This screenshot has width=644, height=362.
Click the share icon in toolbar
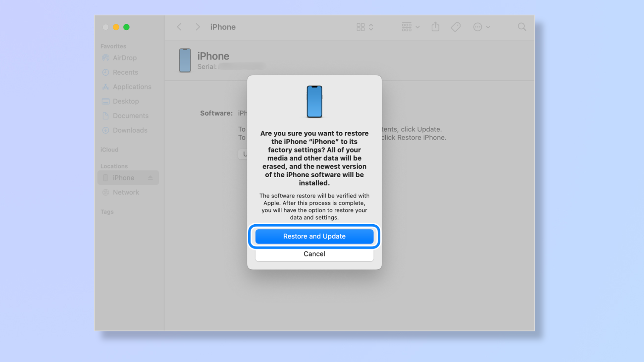pyautogui.click(x=435, y=26)
